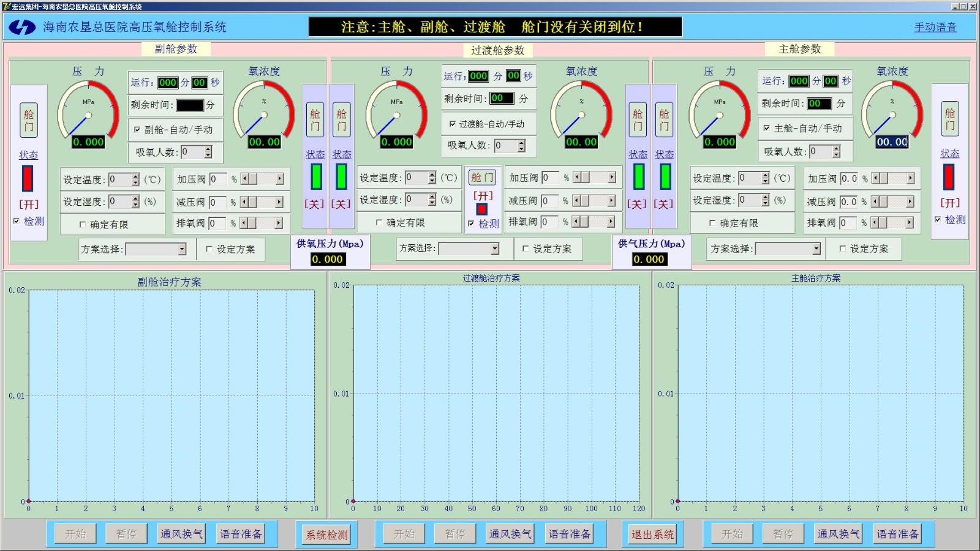The width and height of the screenshot is (980, 551).
Task: Click the red door indicator under 过渡舱 center 舱门 button
Action: pos(482,209)
